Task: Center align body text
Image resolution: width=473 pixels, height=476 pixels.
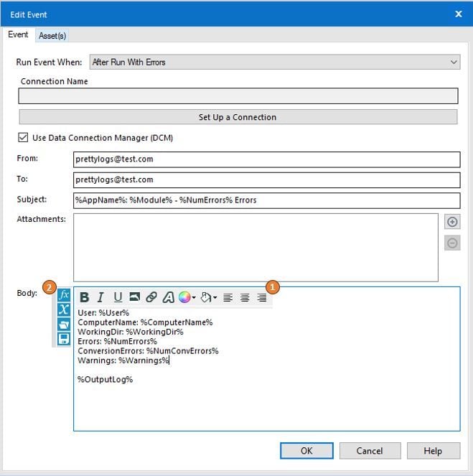Action: (x=245, y=297)
